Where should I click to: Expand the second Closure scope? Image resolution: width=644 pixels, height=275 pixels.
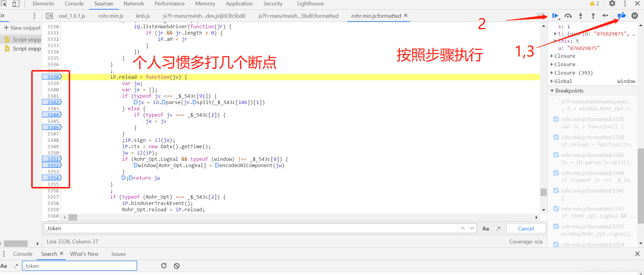coord(552,64)
